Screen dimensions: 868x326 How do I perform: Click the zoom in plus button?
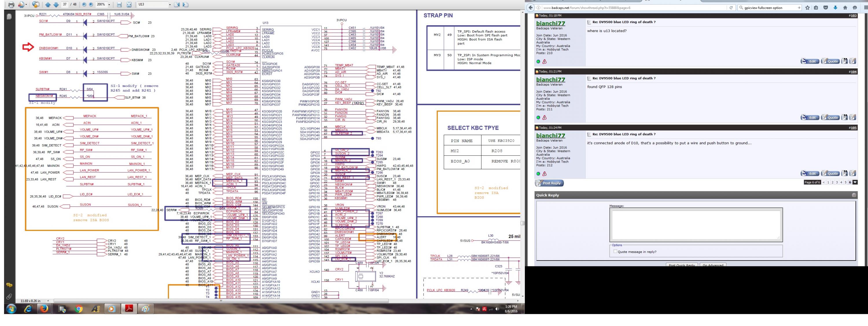[x=91, y=5]
